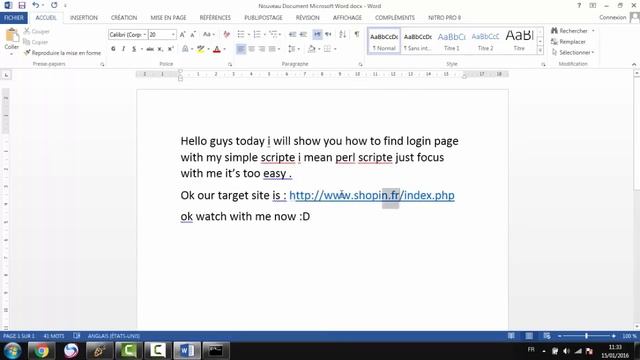
Task: Align text left
Action: [241, 49]
